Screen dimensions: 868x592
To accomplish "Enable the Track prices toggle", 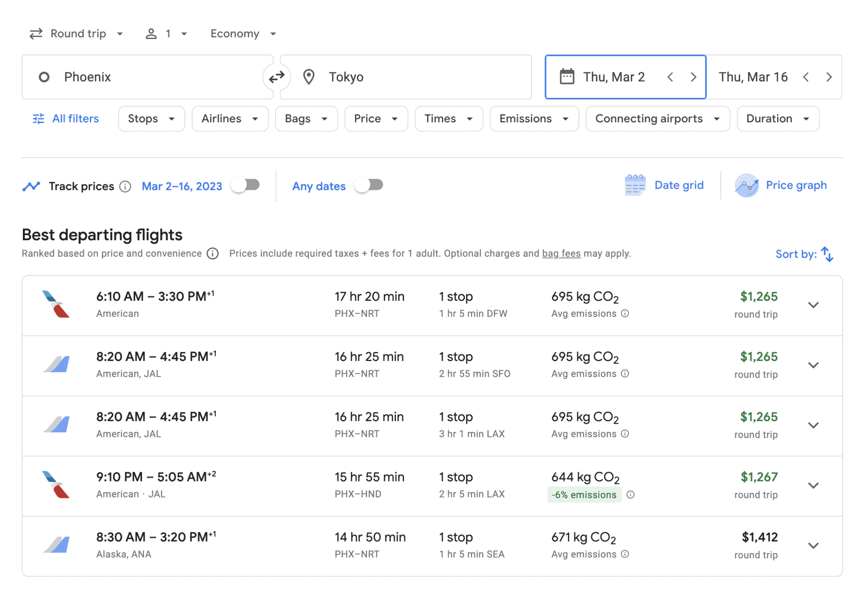I will tap(246, 185).
